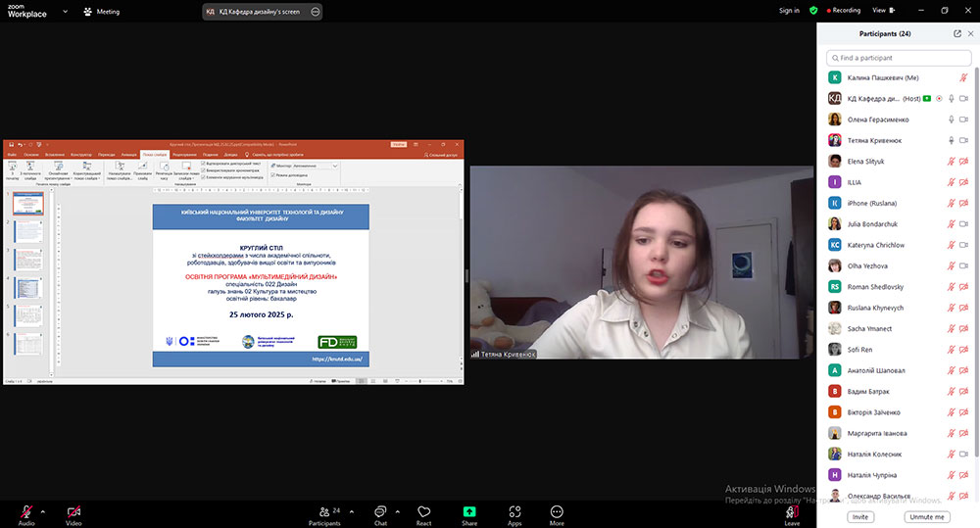The height and width of the screenshot is (528, 980).
Task: Open the Design tab in PowerPoint
Action: click(81, 155)
